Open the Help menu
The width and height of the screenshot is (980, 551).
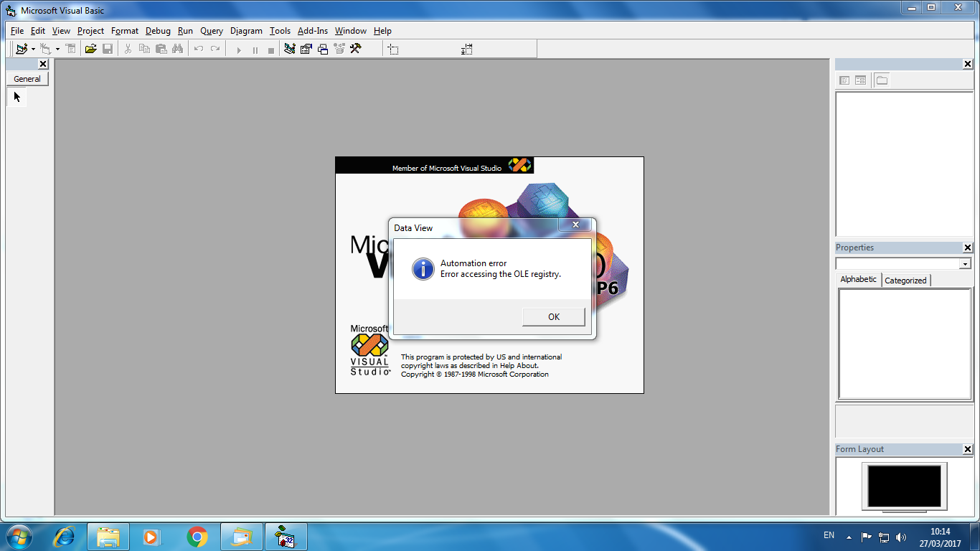click(x=382, y=31)
